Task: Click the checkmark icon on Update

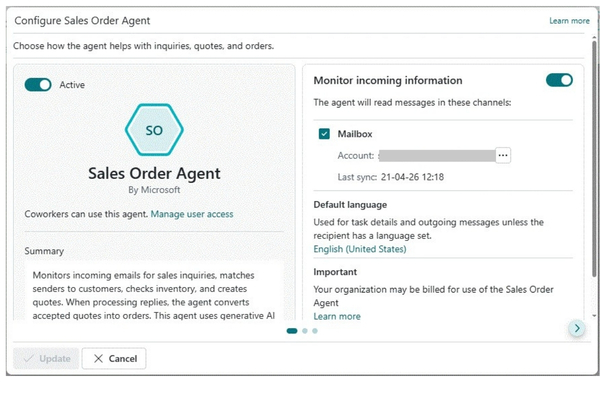Action: click(x=28, y=359)
